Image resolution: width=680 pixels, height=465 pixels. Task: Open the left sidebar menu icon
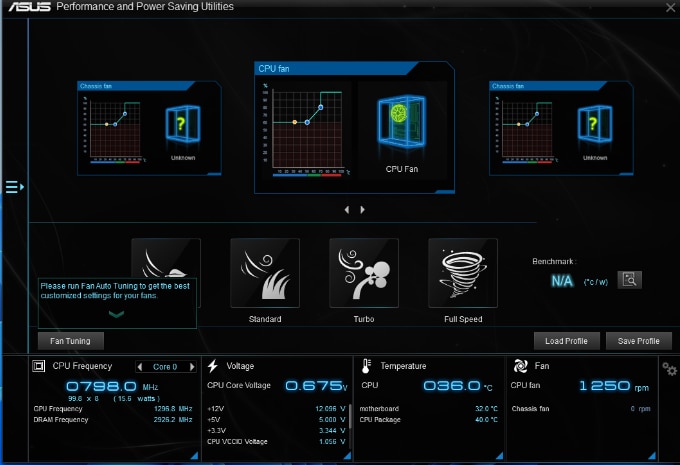pos(15,187)
